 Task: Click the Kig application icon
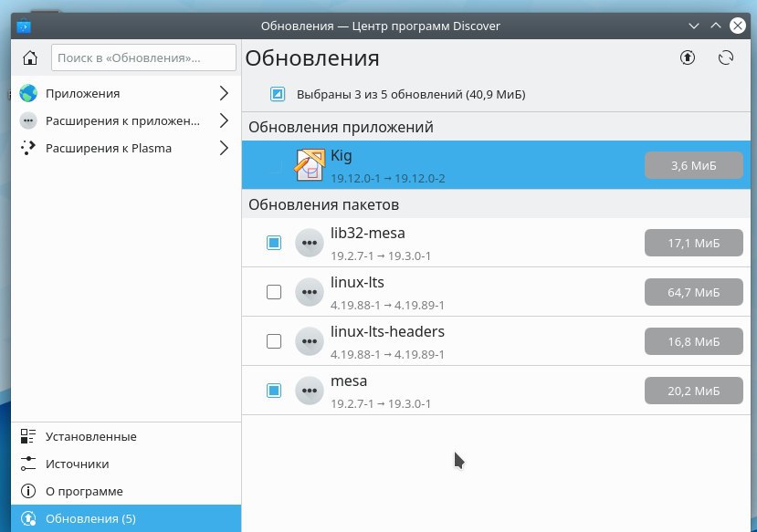[x=310, y=165]
